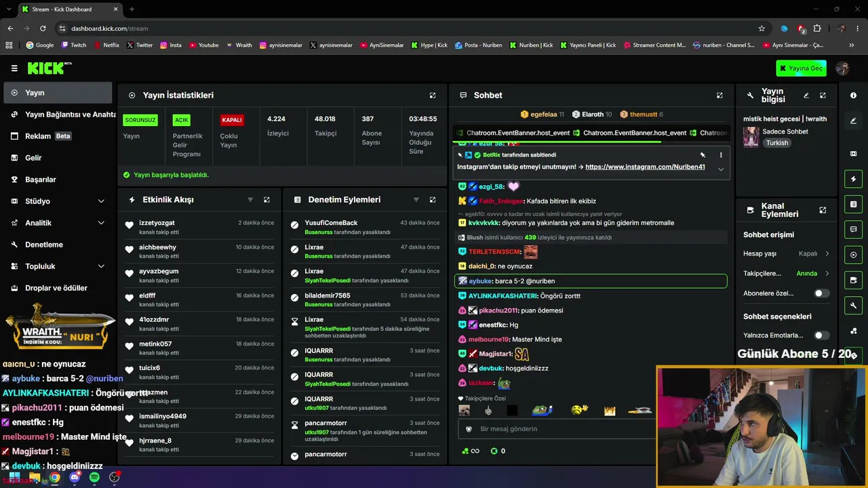Open the pinned message three-dot menu
Image resolution: width=868 pixels, height=488 pixels.
pyautogui.click(x=721, y=155)
